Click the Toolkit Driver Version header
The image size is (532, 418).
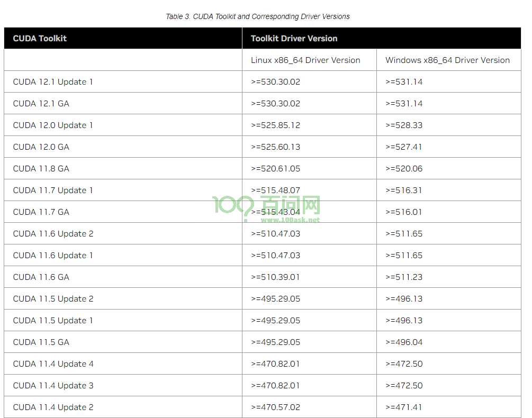coord(294,38)
